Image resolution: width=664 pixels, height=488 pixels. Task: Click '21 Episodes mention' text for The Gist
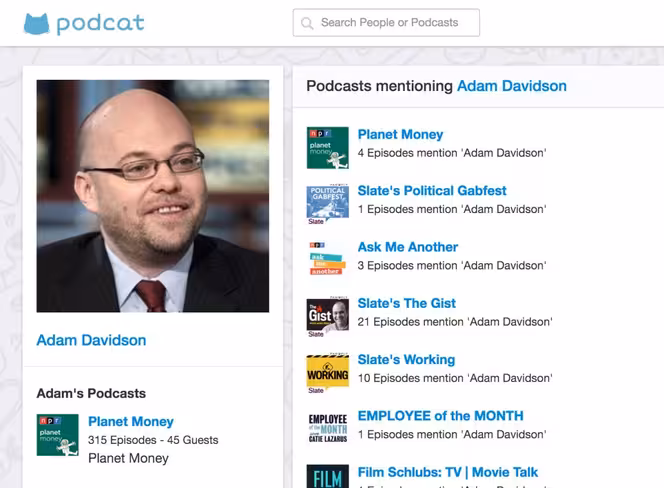[x=455, y=322]
